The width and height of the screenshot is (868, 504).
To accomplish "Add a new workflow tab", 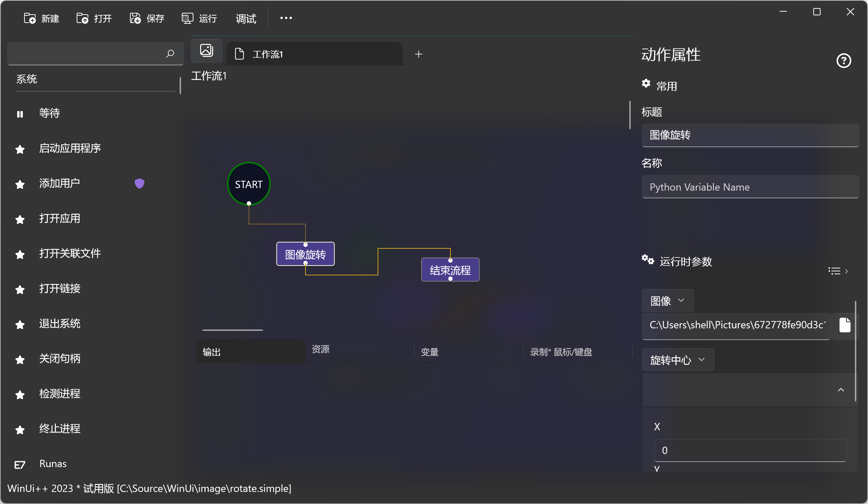I will pos(419,54).
